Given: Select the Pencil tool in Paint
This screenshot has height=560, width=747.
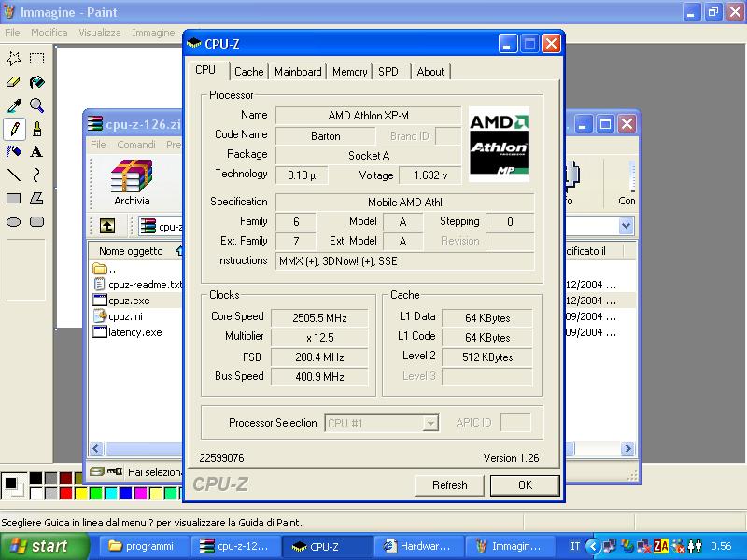Looking at the screenshot, I should [14, 129].
